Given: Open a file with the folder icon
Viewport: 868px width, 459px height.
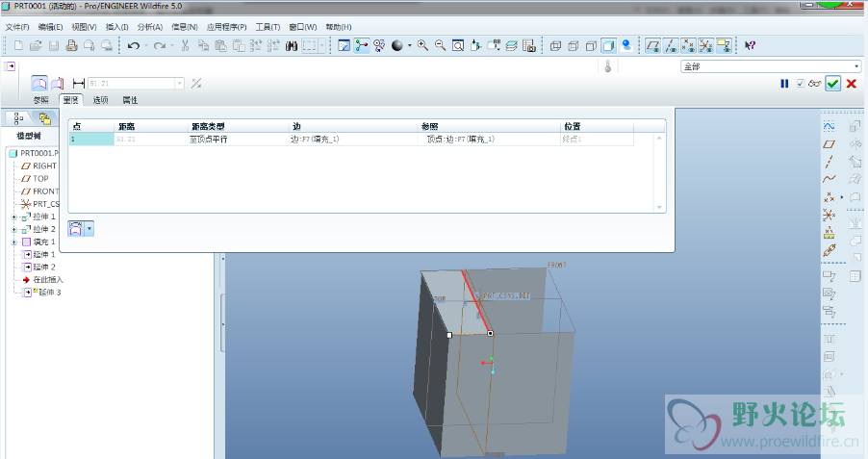Looking at the screenshot, I should (x=36, y=46).
